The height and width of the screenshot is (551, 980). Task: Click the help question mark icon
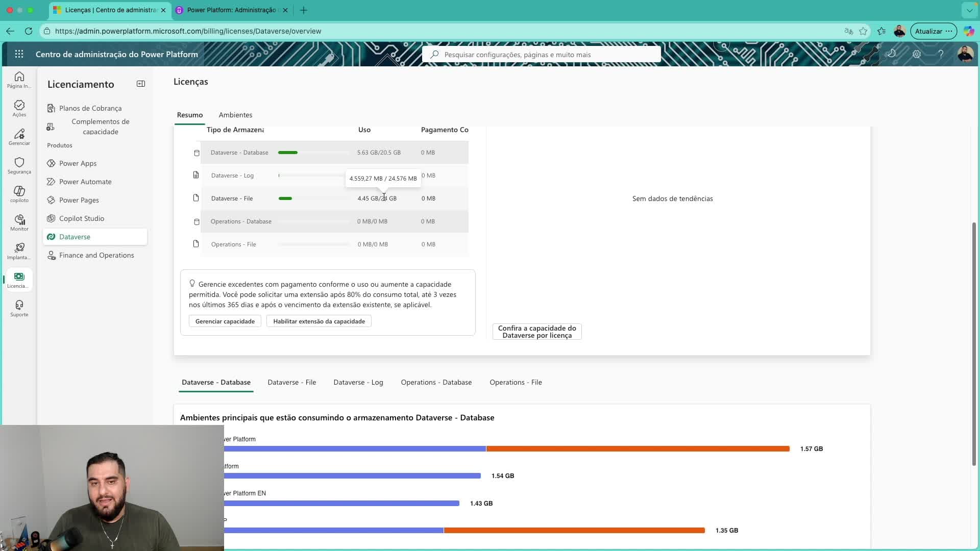pos(941,54)
